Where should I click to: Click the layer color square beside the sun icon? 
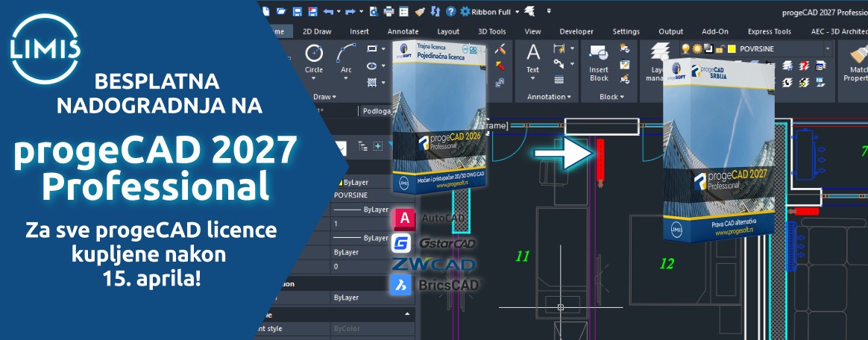(x=709, y=48)
